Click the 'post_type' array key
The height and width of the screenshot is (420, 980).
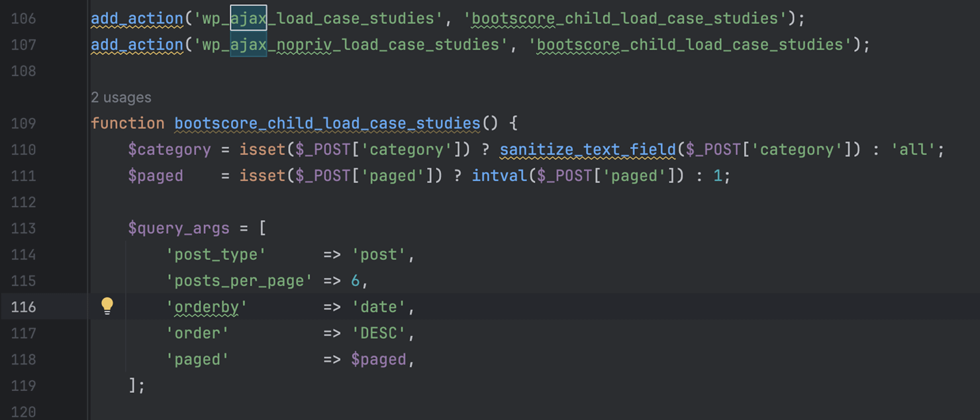coord(215,255)
